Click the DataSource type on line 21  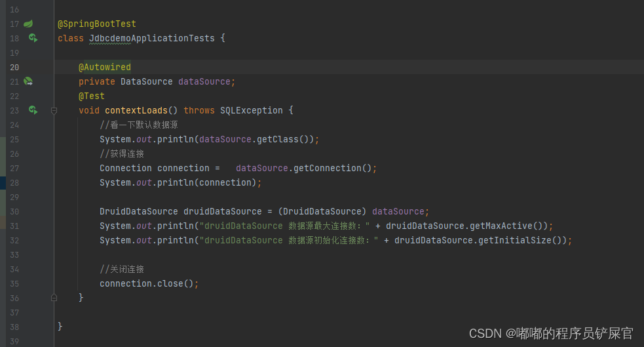click(147, 81)
